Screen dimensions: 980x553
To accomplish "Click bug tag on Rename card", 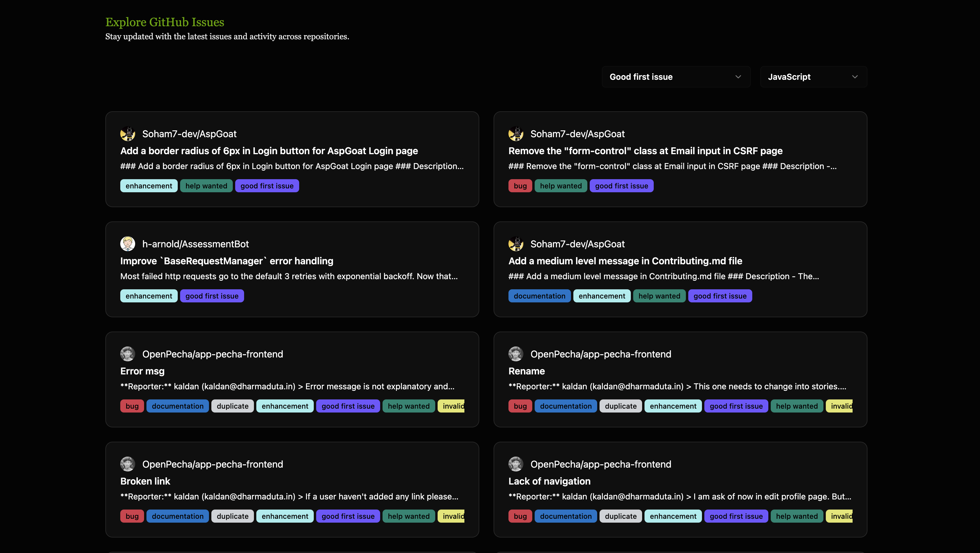I will 520,406.
